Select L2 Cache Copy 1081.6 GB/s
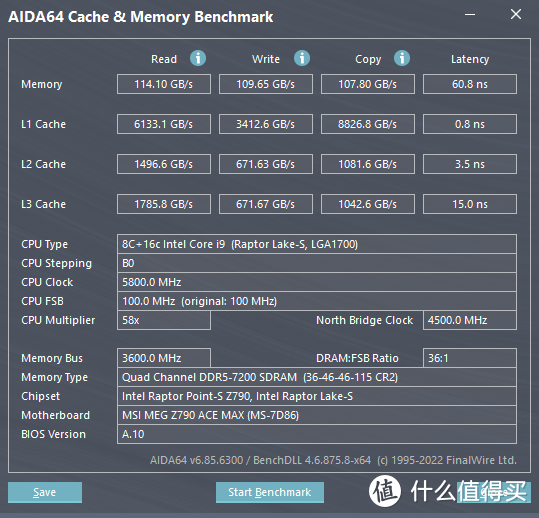 tap(368, 164)
